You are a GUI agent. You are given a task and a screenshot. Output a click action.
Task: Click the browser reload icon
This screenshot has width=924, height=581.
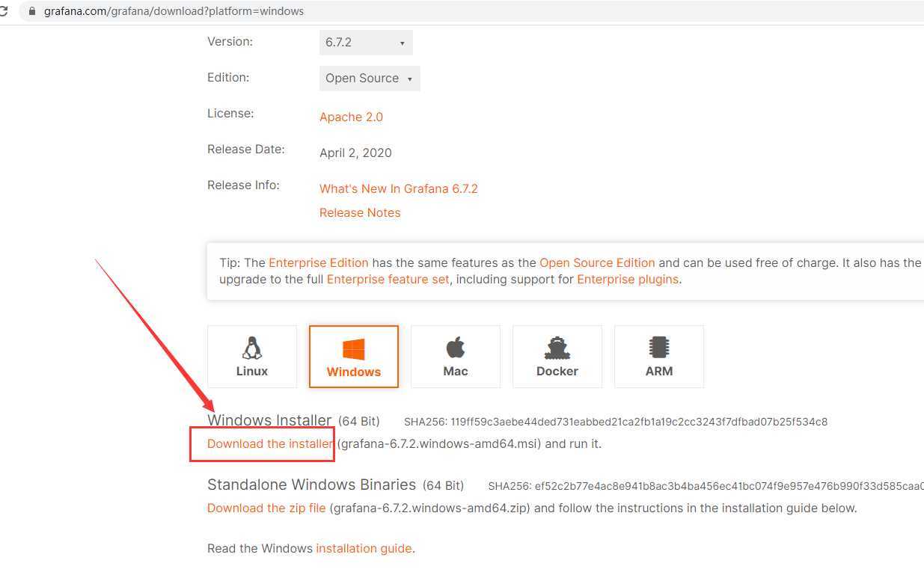(x=3, y=11)
